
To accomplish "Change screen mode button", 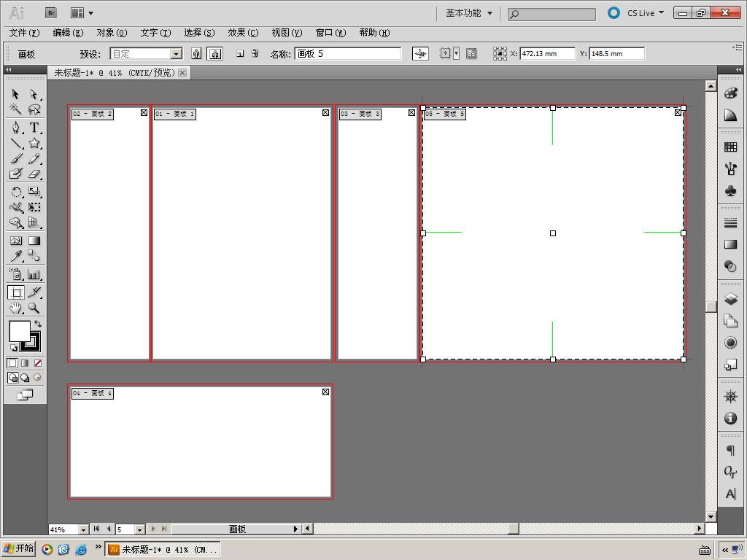I will coord(26,394).
